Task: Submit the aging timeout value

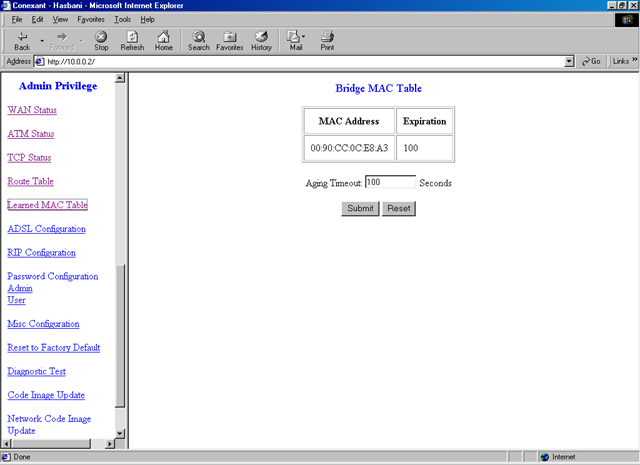Action: (360, 208)
